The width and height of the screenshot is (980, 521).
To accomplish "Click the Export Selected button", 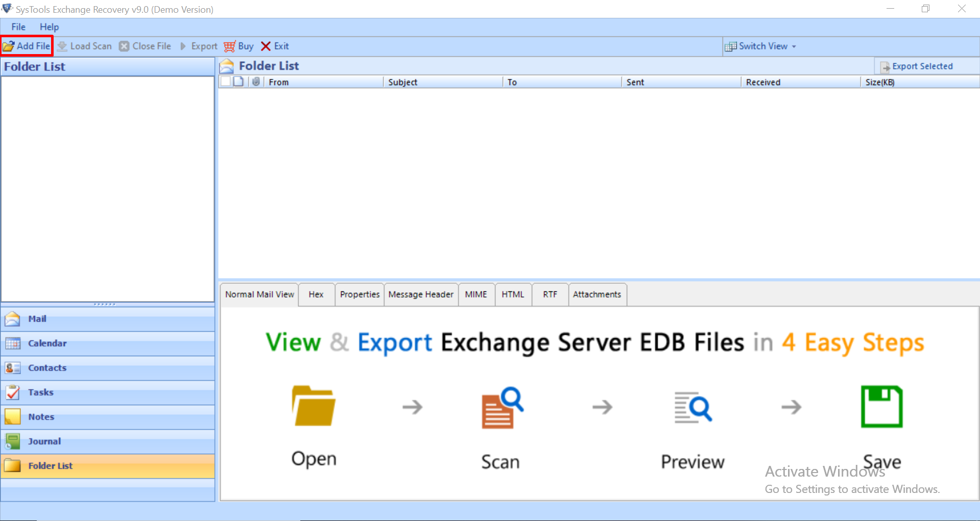I will point(917,66).
